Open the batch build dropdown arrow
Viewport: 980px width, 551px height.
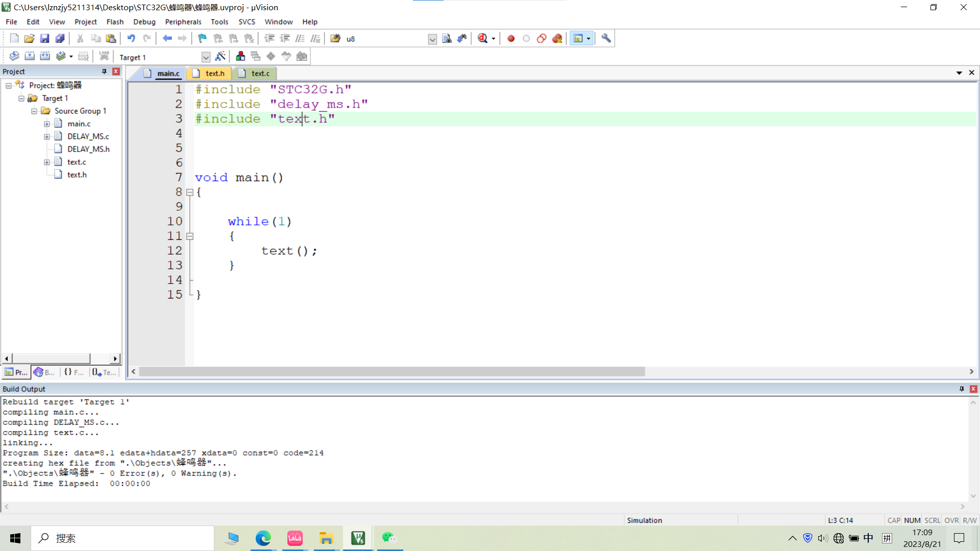71,57
